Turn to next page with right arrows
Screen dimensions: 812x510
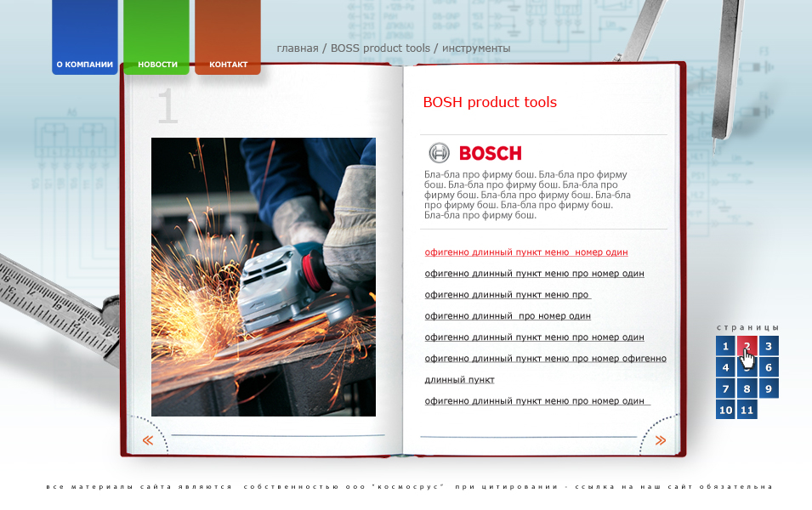(661, 440)
